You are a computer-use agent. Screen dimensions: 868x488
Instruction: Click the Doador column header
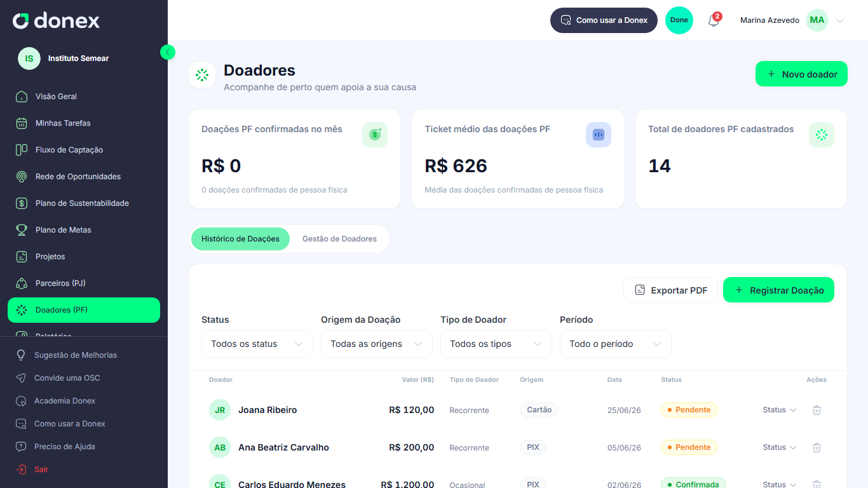click(220, 380)
